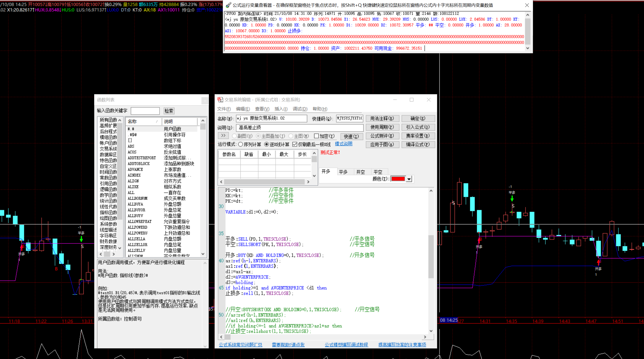Select the 副图(U) radio option

(x=234, y=136)
